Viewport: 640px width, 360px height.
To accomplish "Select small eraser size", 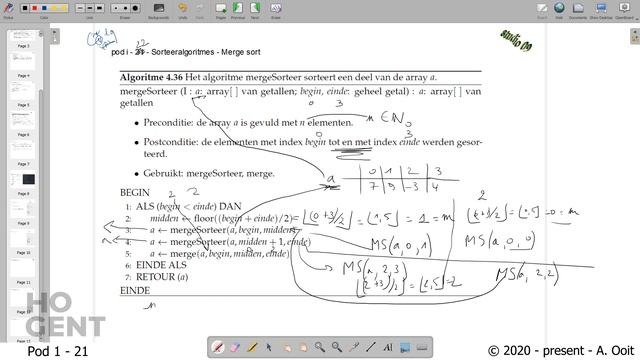I will [116, 8].
